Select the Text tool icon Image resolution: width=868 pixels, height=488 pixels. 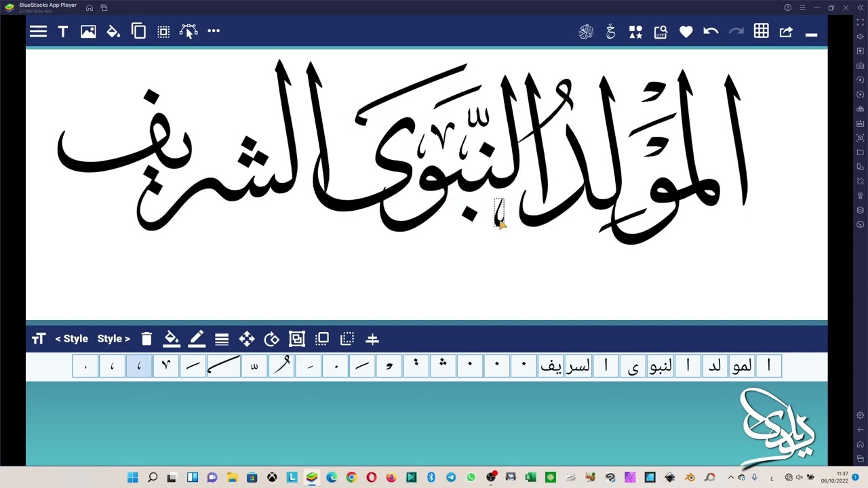[63, 31]
